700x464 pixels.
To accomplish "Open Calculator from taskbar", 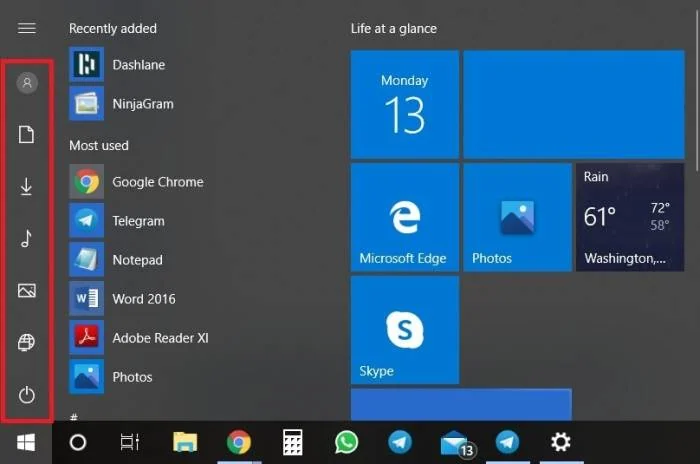I will tap(292, 442).
